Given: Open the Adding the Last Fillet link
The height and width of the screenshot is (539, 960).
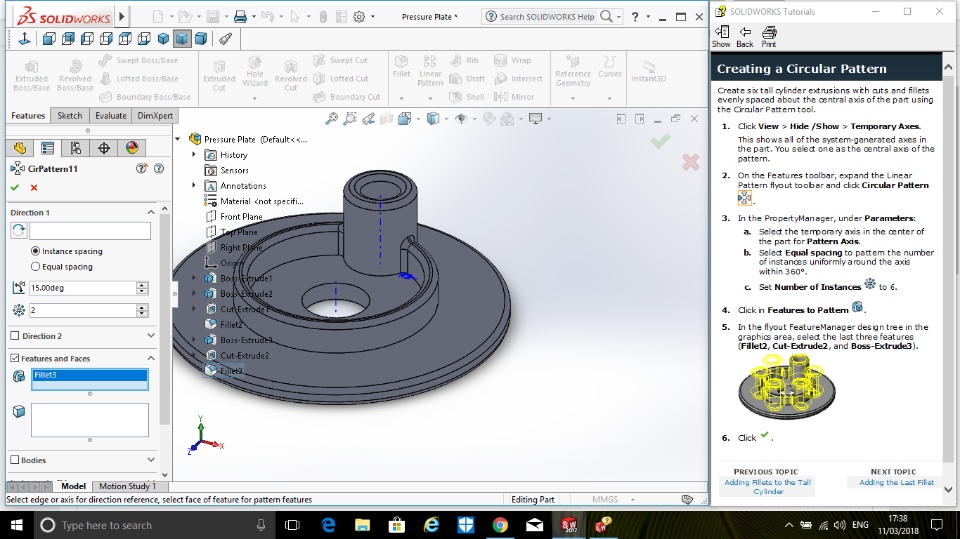Looking at the screenshot, I should pyautogui.click(x=896, y=483).
